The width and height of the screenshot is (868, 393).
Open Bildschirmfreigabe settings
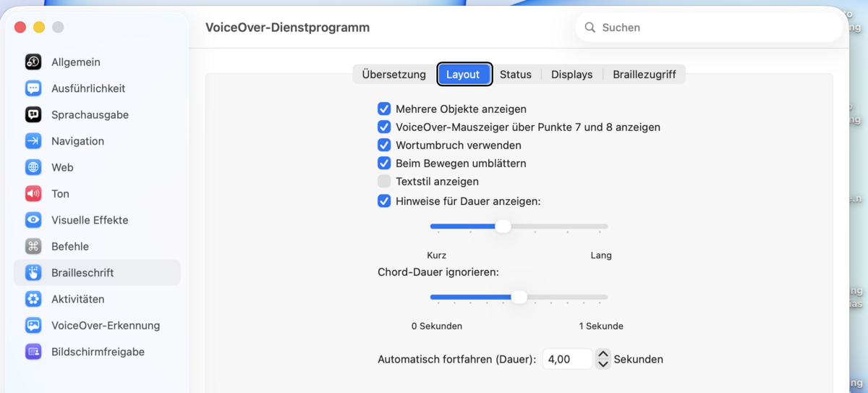(x=97, y=352)
